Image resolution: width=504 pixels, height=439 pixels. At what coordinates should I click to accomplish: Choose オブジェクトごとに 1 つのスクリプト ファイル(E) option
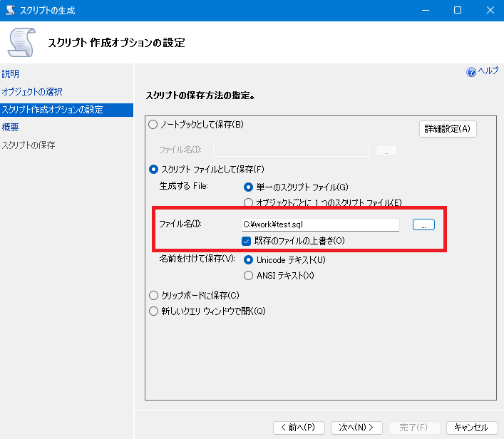(248, 203)
